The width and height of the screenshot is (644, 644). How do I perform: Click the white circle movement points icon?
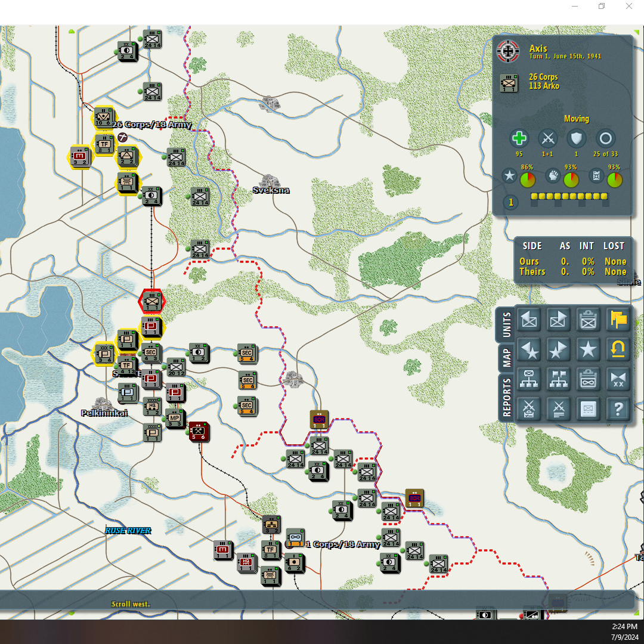point(605,138)
